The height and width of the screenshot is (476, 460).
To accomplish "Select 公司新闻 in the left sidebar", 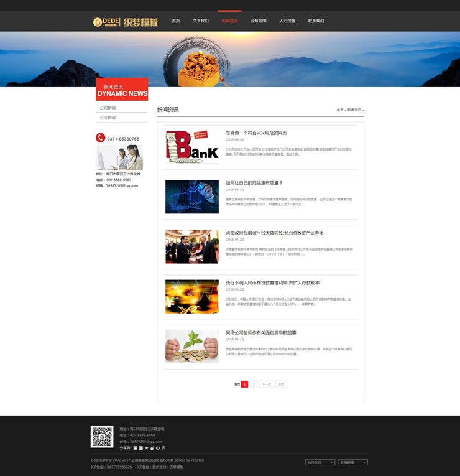I will [x=108, y=108].
